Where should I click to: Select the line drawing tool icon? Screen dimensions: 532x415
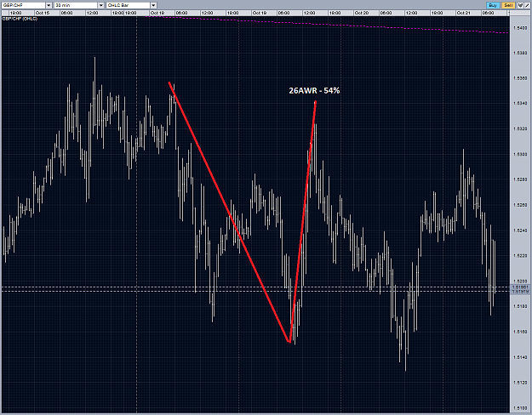[527, 5]
